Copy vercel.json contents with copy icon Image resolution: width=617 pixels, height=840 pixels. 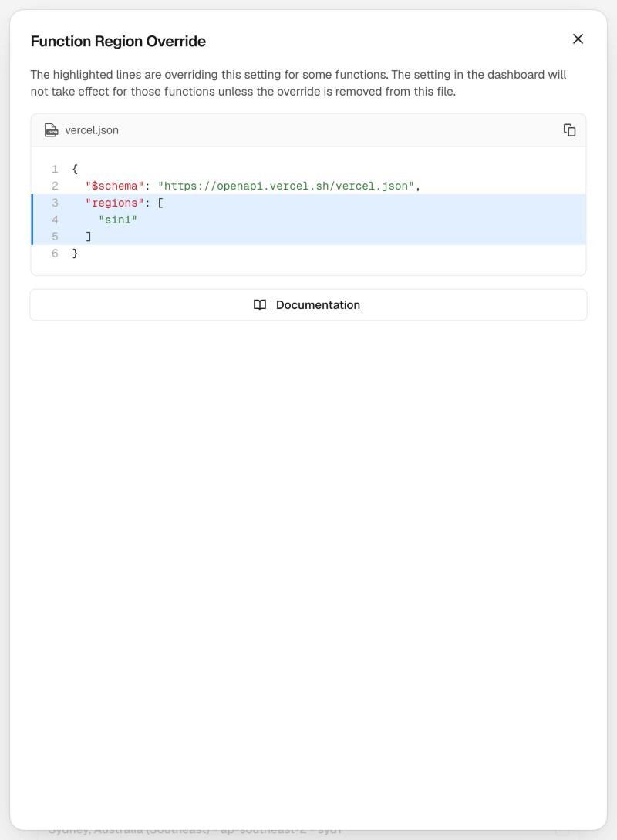click(x=569, y=130)
